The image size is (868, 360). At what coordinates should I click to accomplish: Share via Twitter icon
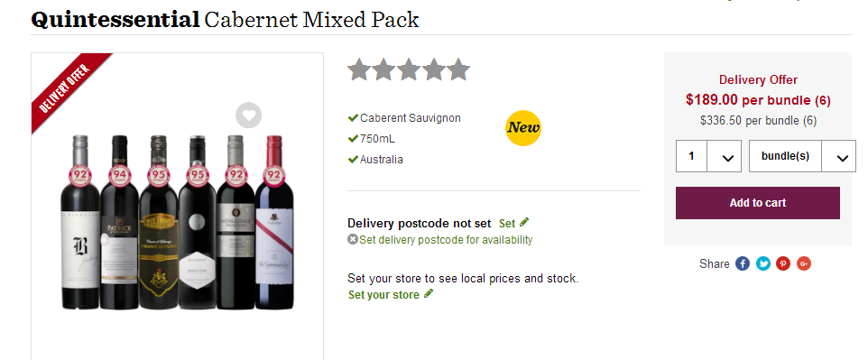[x=762, y=263]
